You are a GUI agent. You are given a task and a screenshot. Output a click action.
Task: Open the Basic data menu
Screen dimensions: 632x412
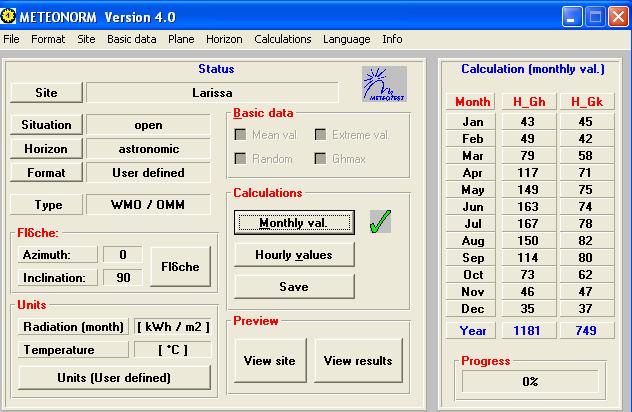pyautogui.click(x=131, y=39)
